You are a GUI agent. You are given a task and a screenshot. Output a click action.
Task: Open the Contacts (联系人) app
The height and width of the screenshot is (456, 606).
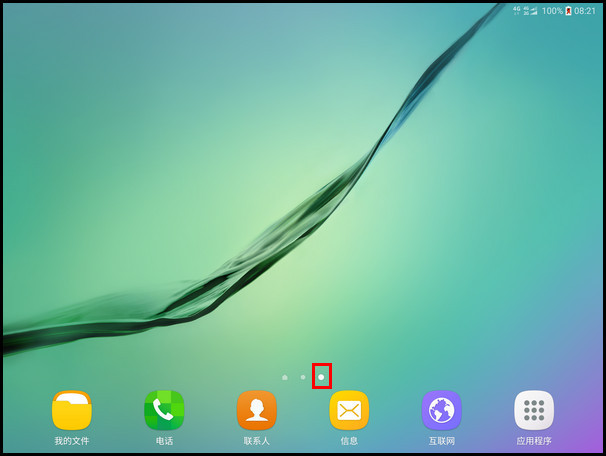(257, 410)
